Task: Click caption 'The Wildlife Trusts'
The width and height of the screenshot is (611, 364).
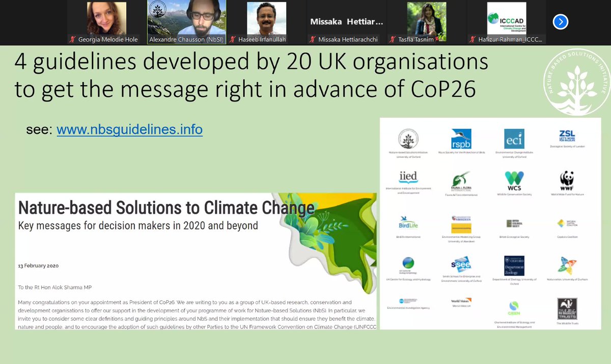Action: pos(567,323)
